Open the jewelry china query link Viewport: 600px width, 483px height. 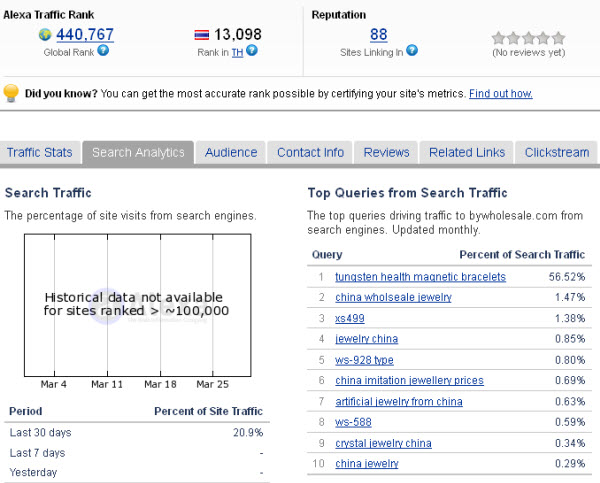367,339
